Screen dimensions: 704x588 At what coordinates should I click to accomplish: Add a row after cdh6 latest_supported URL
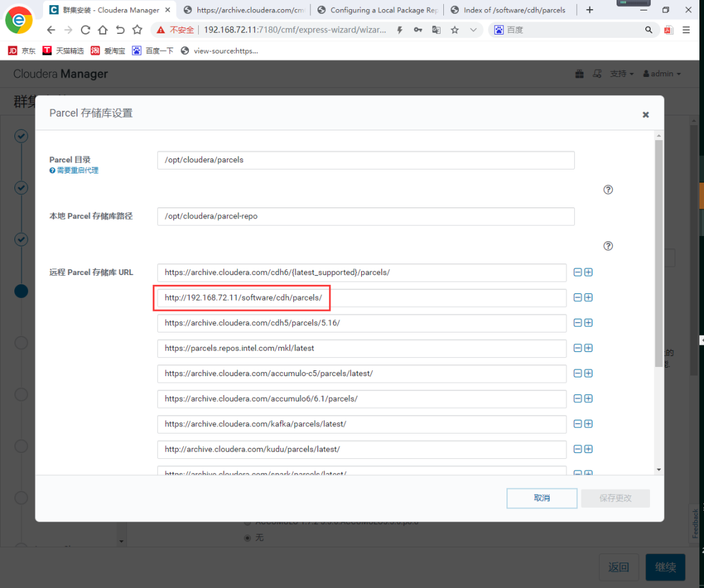tap(588, 272)
